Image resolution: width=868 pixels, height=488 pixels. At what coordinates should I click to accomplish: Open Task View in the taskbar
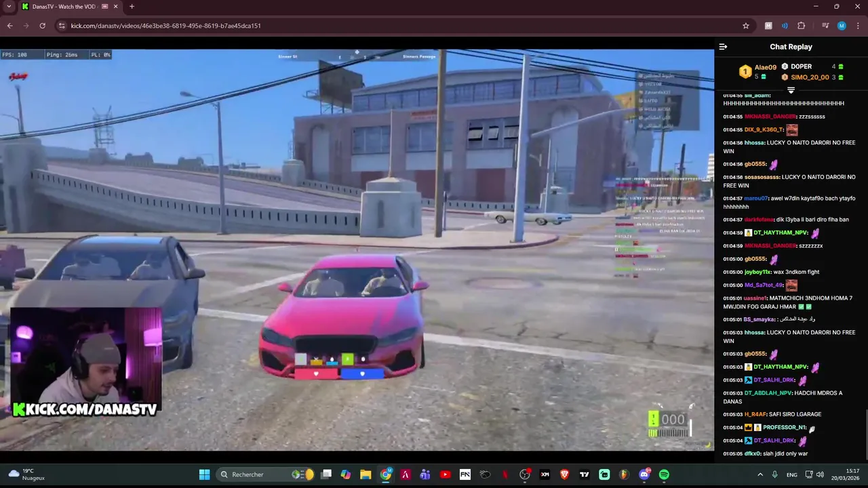(326, 474)
